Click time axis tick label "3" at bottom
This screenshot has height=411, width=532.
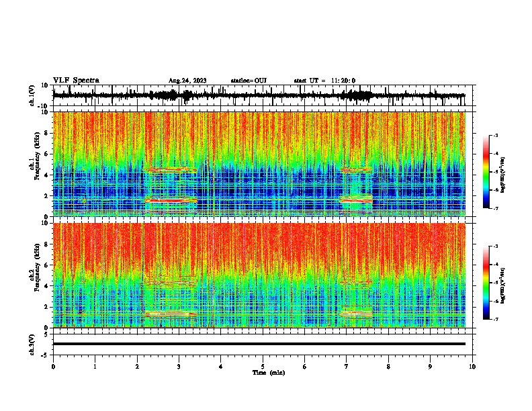tap(179, 367)
